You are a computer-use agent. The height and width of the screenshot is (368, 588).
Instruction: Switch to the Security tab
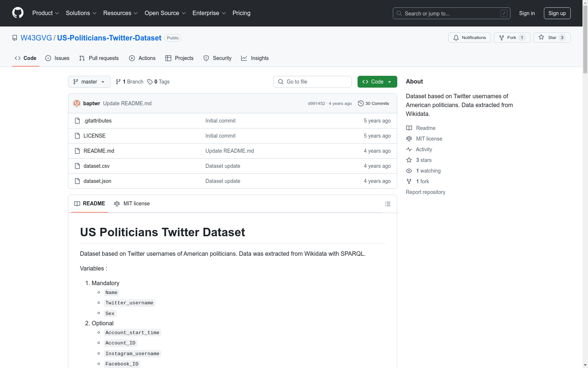coord(218,58)
